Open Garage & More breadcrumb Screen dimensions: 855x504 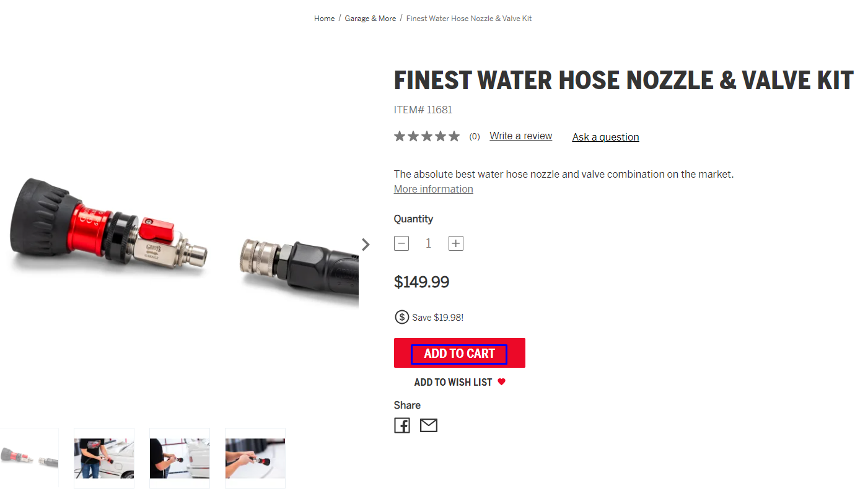coord(370,19)
